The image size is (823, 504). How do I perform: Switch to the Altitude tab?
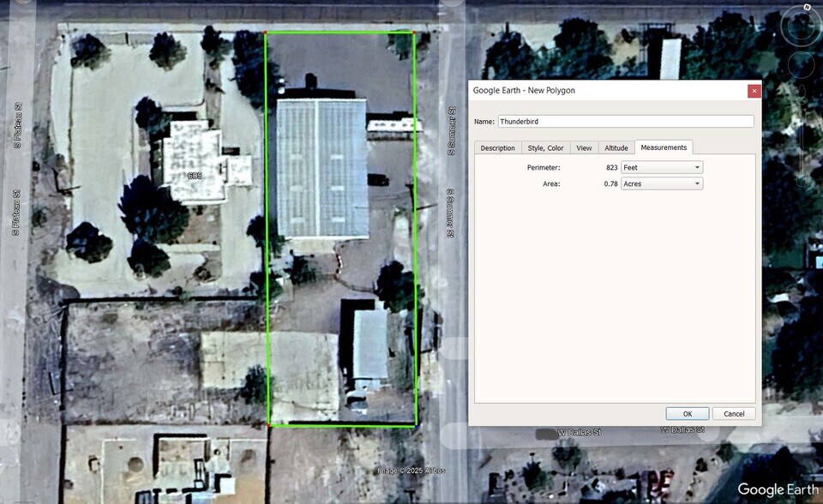(x=616, y=147)
